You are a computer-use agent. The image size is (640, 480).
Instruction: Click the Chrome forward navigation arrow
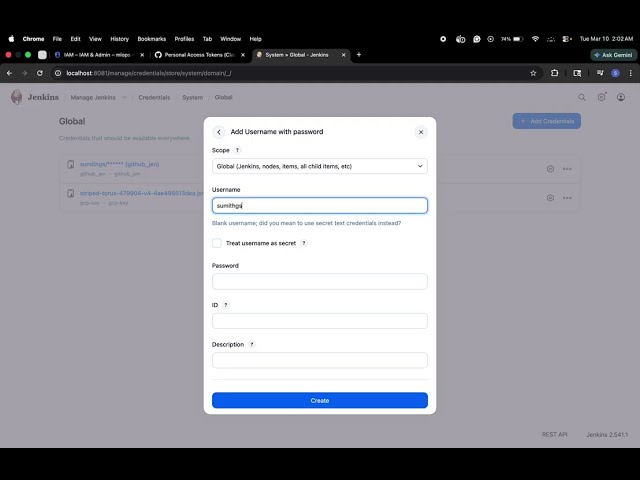click(24, 73)
